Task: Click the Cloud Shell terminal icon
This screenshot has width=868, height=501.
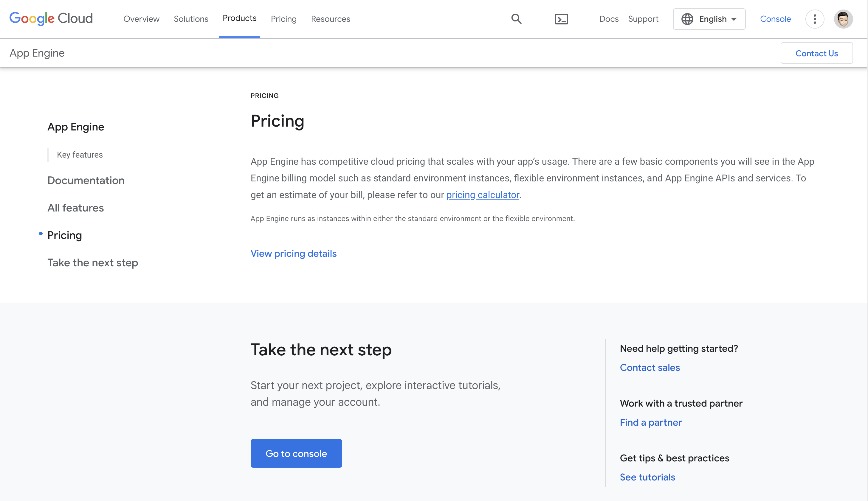Action: coord(561,18)
